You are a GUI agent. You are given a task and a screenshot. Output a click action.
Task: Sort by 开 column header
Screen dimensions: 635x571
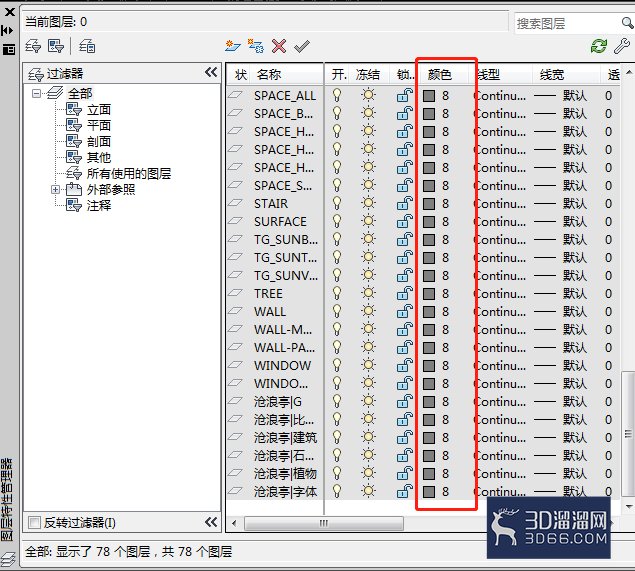(x=337, y=75)
